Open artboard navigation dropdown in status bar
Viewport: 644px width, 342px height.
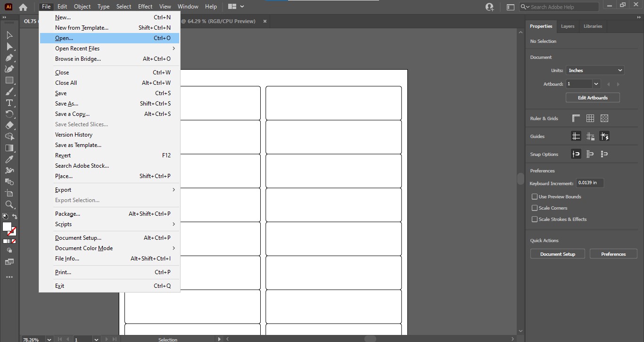coord(96,339)
